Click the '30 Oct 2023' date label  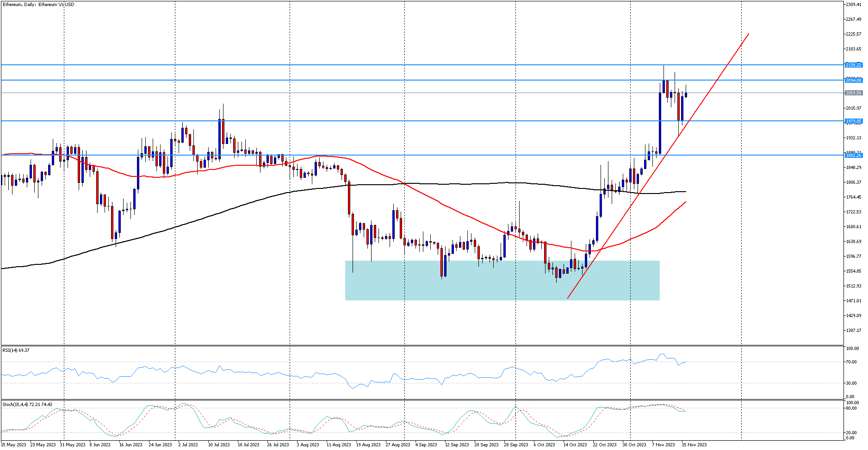pyautogui.click(x=634, y=445)
